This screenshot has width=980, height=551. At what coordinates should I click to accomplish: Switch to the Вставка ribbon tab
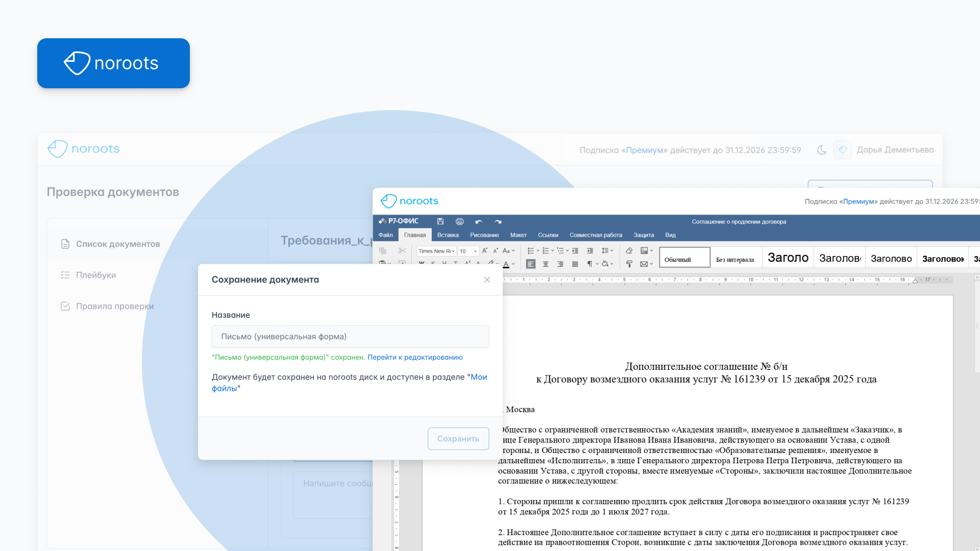pos(448,235)
